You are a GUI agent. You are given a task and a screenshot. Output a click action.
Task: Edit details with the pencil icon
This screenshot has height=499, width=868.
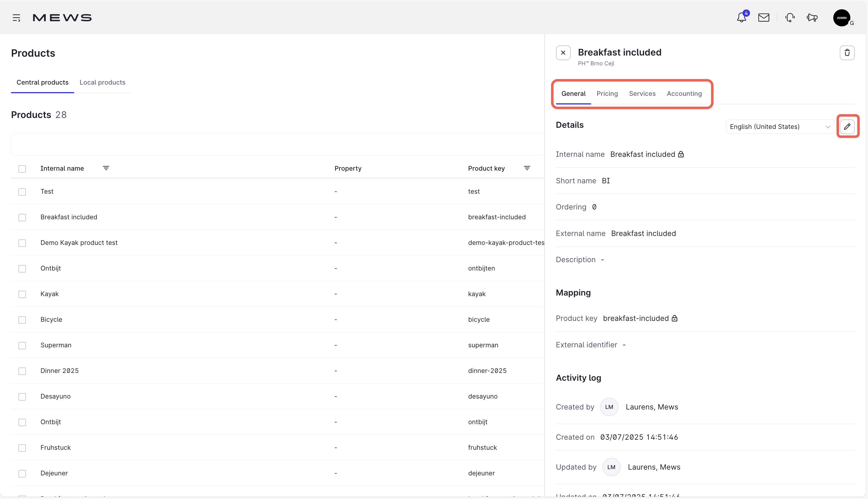pos(847,126)
